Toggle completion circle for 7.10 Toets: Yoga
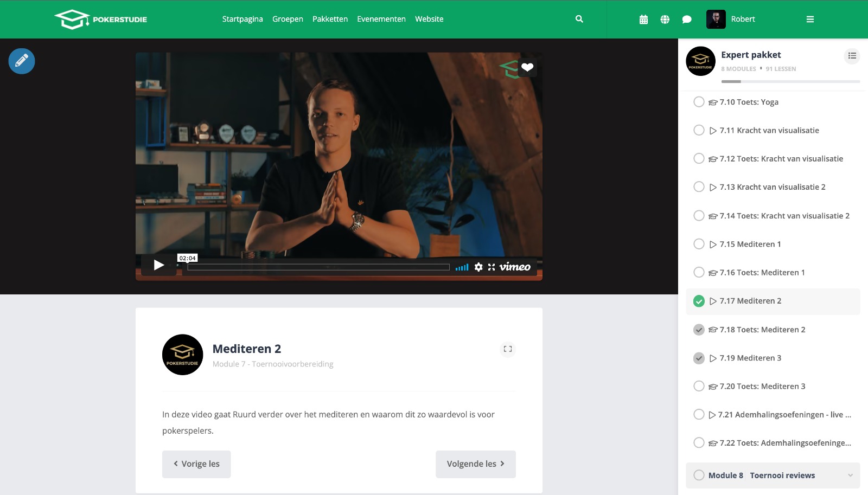This screenshot has width=868, height=495. pos(699,102)
